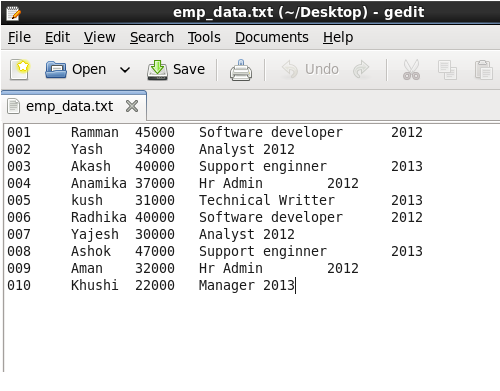Click the name Aman
Viewport: 500px width, 391px height.
[87, 268]
